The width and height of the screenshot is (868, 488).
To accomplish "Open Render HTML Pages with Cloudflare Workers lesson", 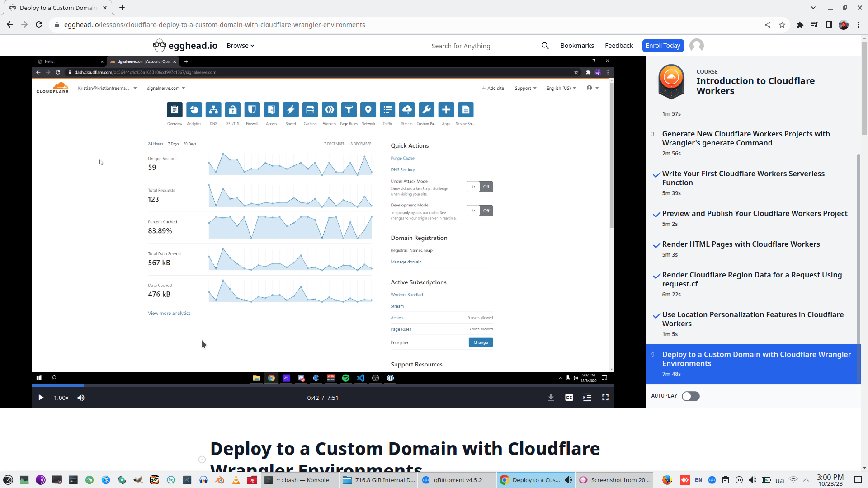I will tap(741, 244).
